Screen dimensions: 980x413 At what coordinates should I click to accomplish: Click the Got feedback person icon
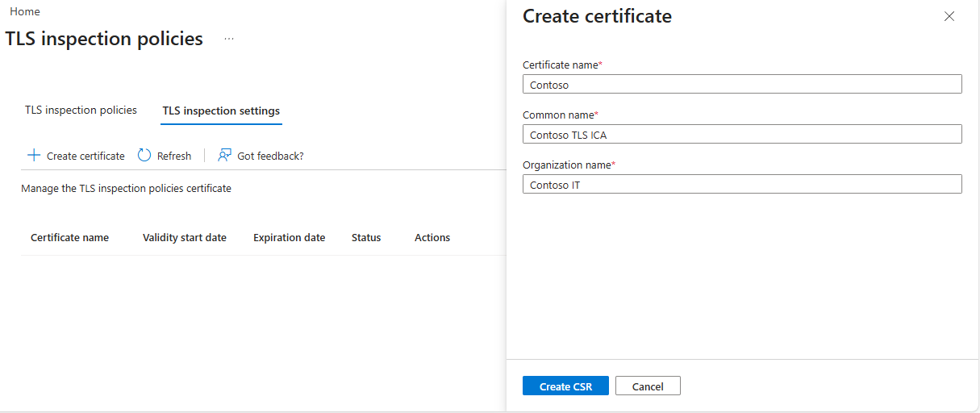[x=225, y=155]
